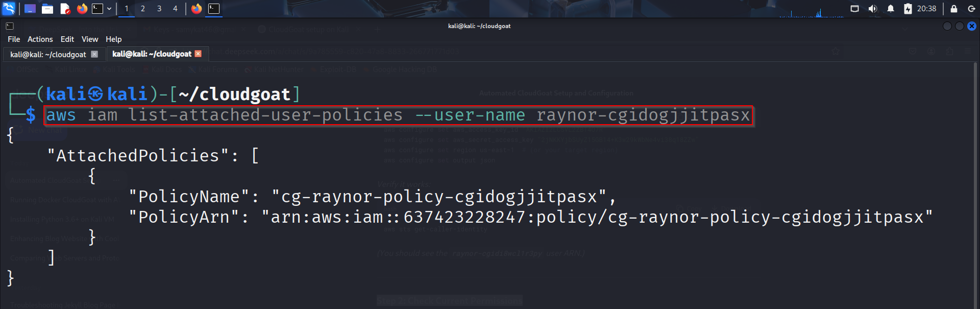Switch to workspace 4
This screenshot has width=980, height=309.
click(175, 9)
